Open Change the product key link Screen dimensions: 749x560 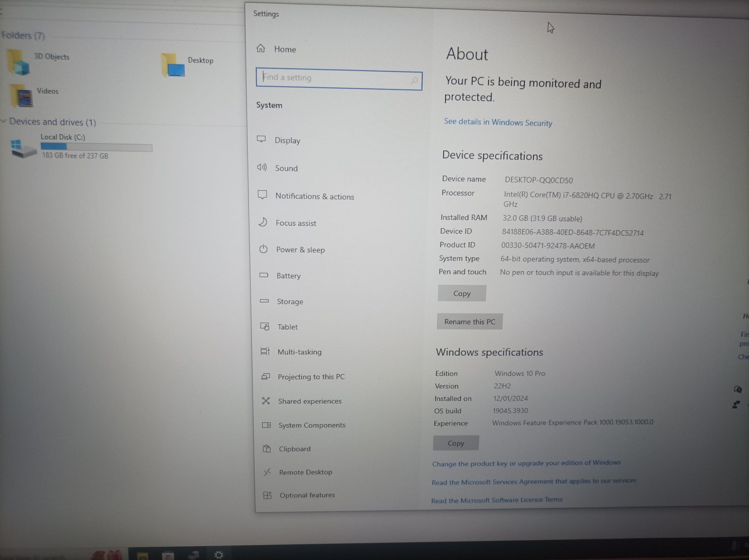[x=526, y=463]
